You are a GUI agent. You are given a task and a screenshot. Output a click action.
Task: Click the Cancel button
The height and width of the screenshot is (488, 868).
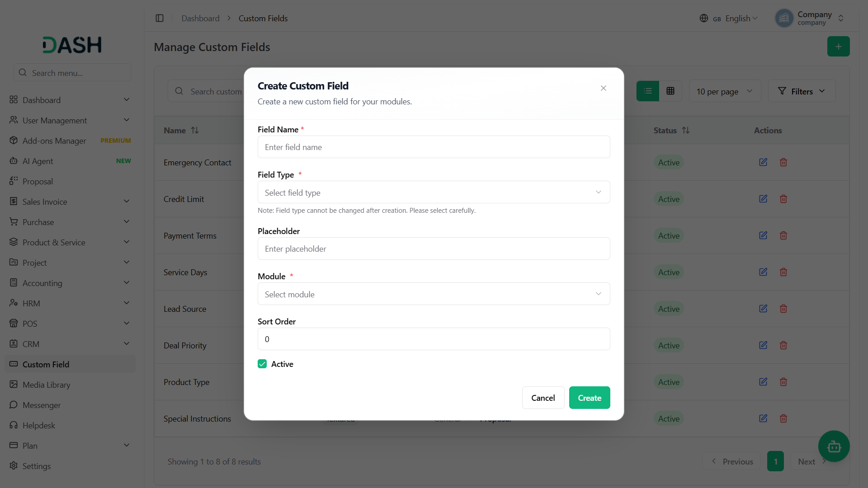[543, 398]
